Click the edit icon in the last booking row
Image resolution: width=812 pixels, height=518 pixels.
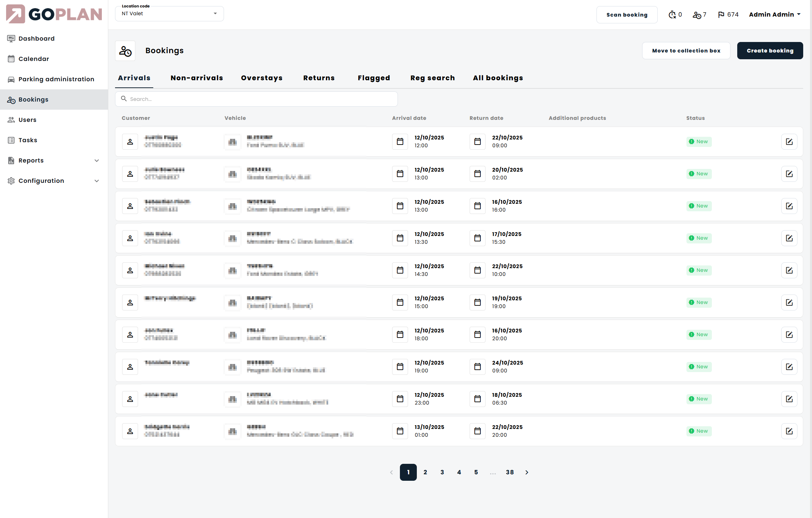[789, 431]
